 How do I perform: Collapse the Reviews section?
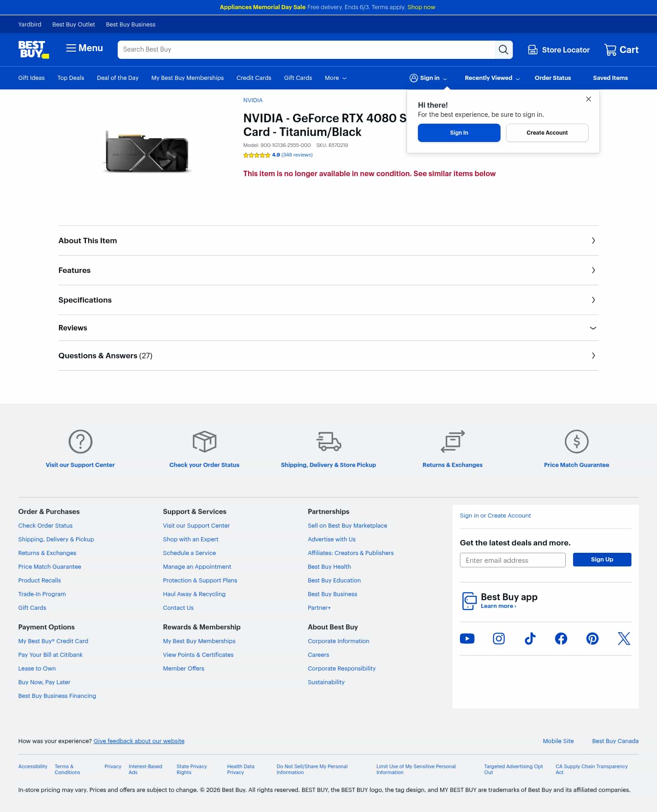[x=328, y=328]
